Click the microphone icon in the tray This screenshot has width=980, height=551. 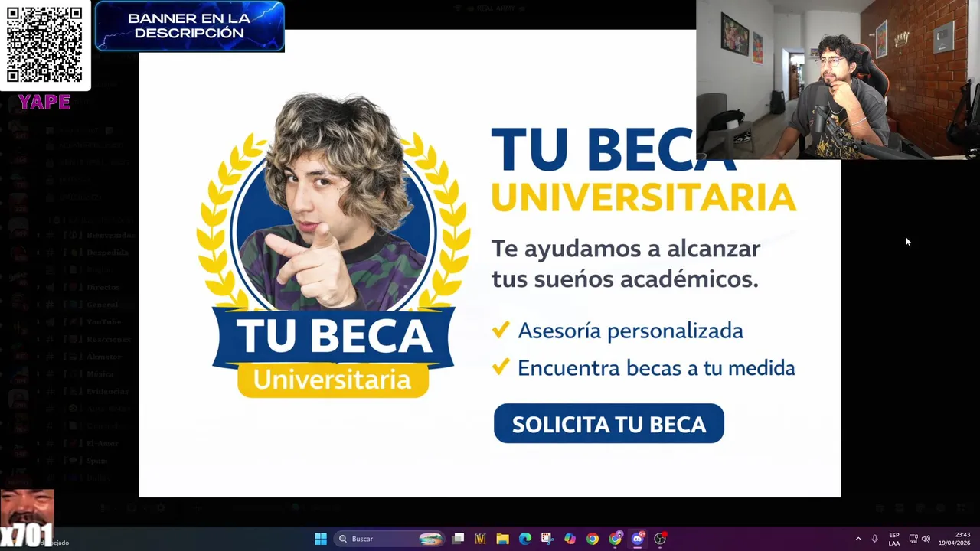[x=874, y=539]
